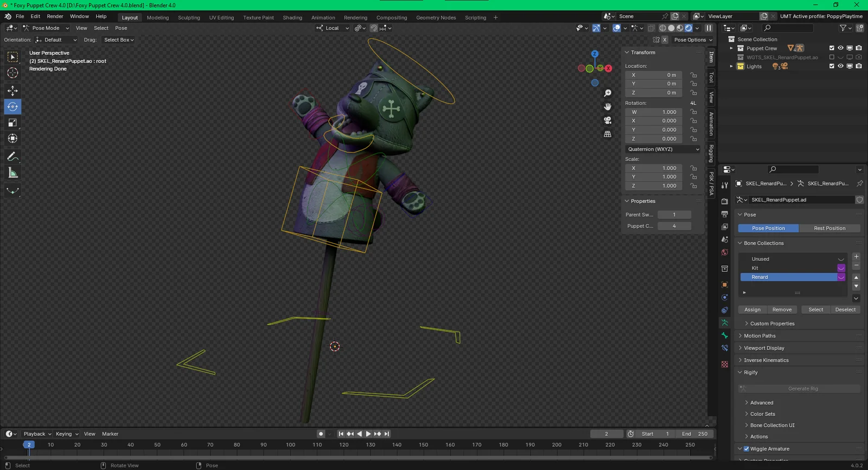Add bone collection with plus button
This screenshot has height=470, width=868.
pos(856,257)
